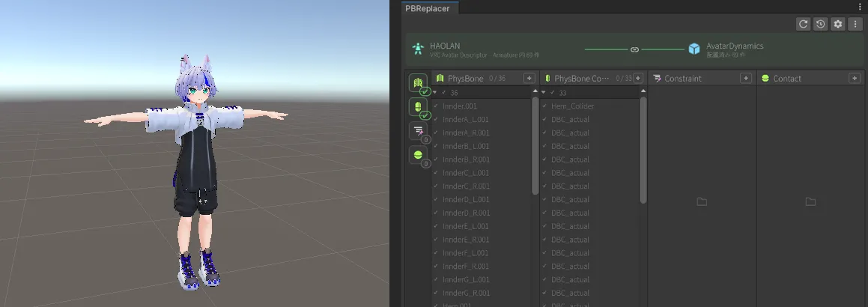The image size is (868, 307).
Task: Add item with PhysBone Collider plus button
Action: point(638,78)
